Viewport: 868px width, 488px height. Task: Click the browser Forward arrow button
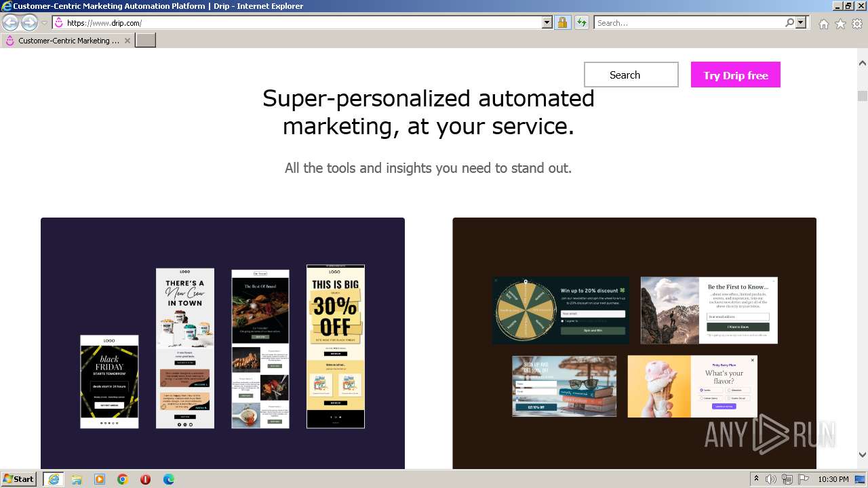click(x=29, y=22)
